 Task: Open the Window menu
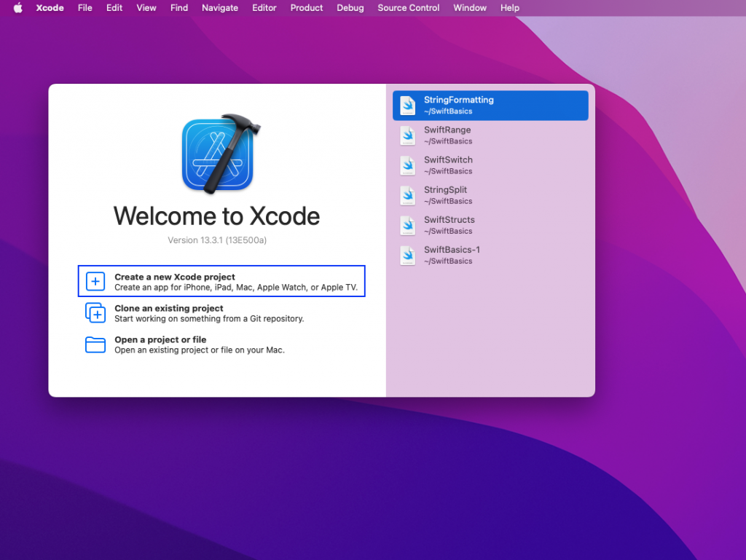click(x=470, y=8)
